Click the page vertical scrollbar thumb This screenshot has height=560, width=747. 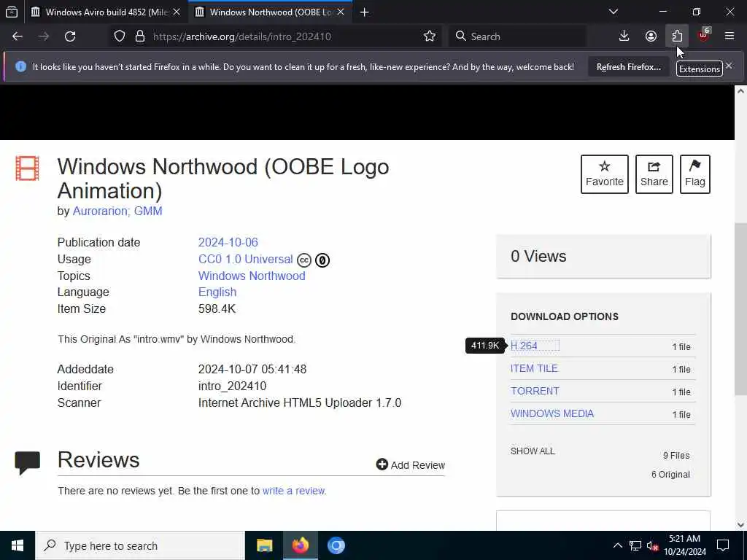click(740, 308)
